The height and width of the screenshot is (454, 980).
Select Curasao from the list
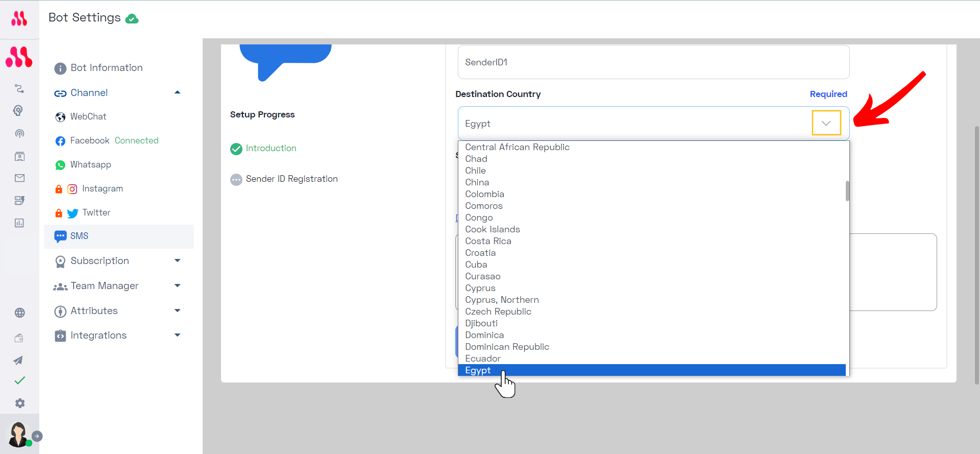[652, 276]
